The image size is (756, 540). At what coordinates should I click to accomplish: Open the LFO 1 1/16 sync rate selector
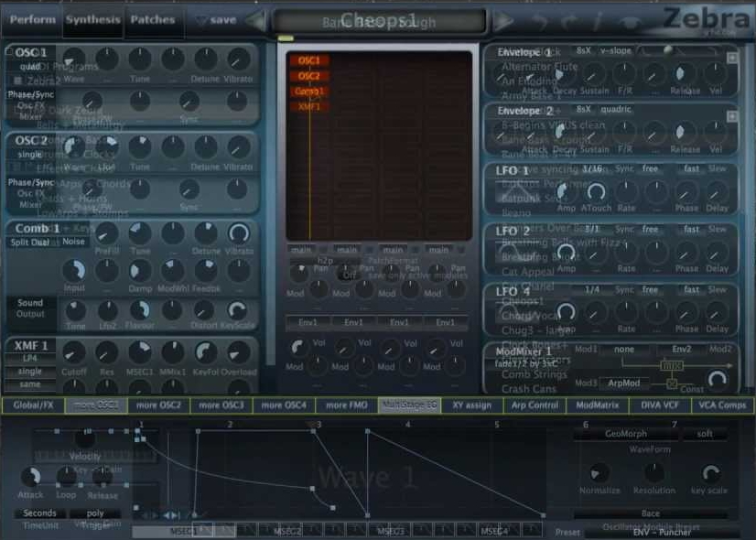[x=591, y=168]
